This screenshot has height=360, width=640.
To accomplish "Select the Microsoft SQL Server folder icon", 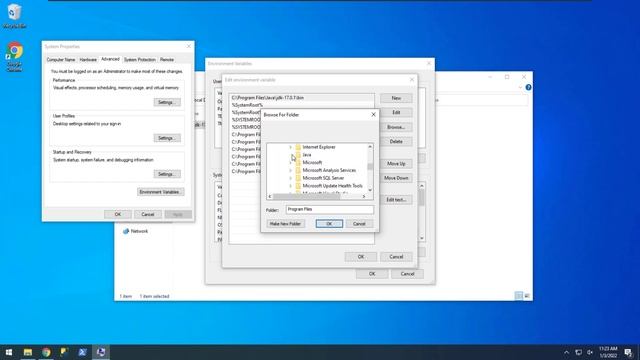I will point(298,178).
